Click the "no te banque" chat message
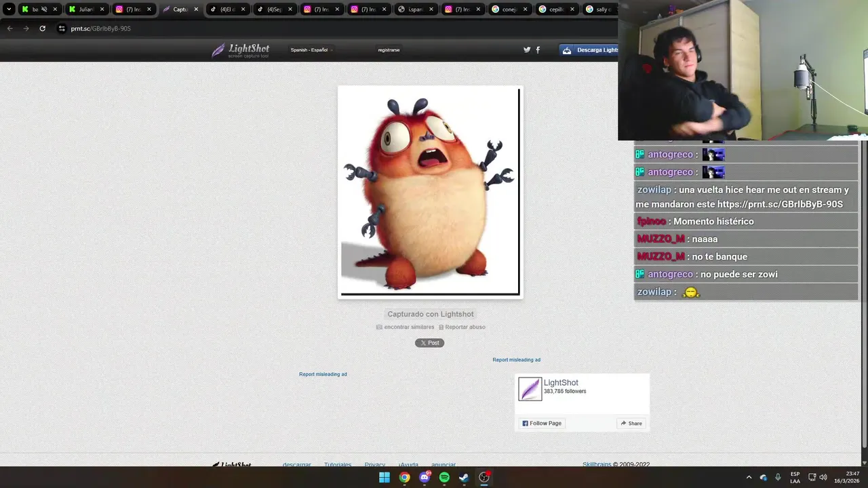868x488 pixels. [719, 257]
